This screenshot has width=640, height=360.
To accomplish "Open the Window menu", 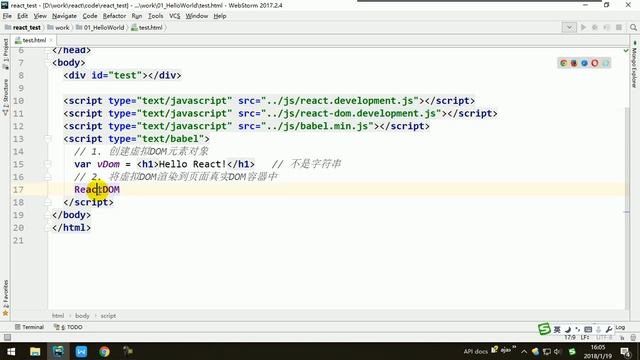I will pos(197,16).
